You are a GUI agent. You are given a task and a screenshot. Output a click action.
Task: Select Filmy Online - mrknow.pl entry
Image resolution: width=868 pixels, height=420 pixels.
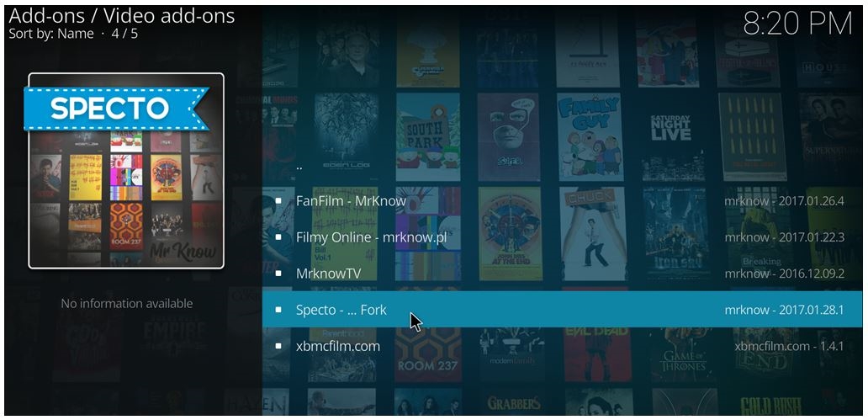click(562, 237)
